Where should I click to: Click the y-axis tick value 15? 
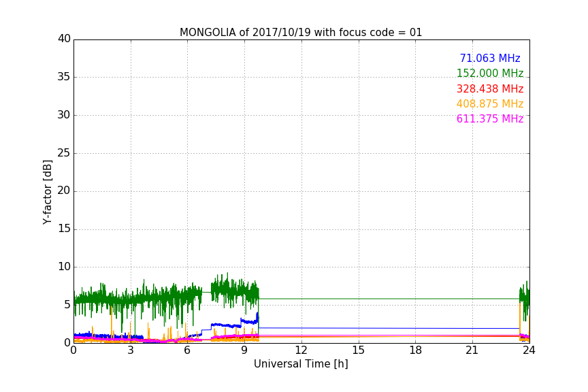[x=64, y=229]
